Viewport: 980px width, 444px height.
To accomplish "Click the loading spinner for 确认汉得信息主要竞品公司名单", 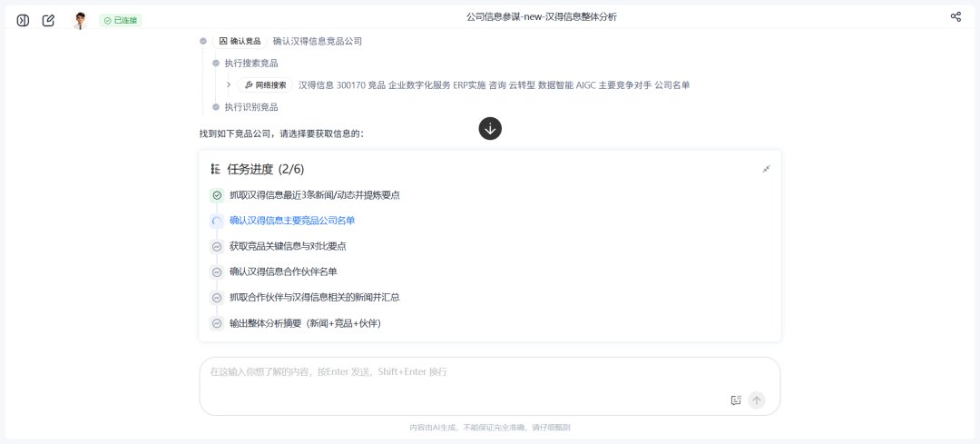I will click(x=217, y=221).
